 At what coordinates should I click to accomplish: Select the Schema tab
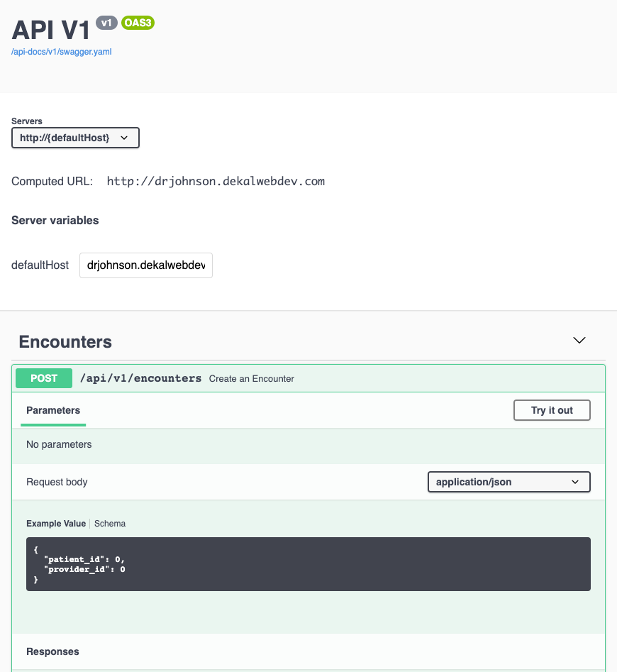[110, 523]
